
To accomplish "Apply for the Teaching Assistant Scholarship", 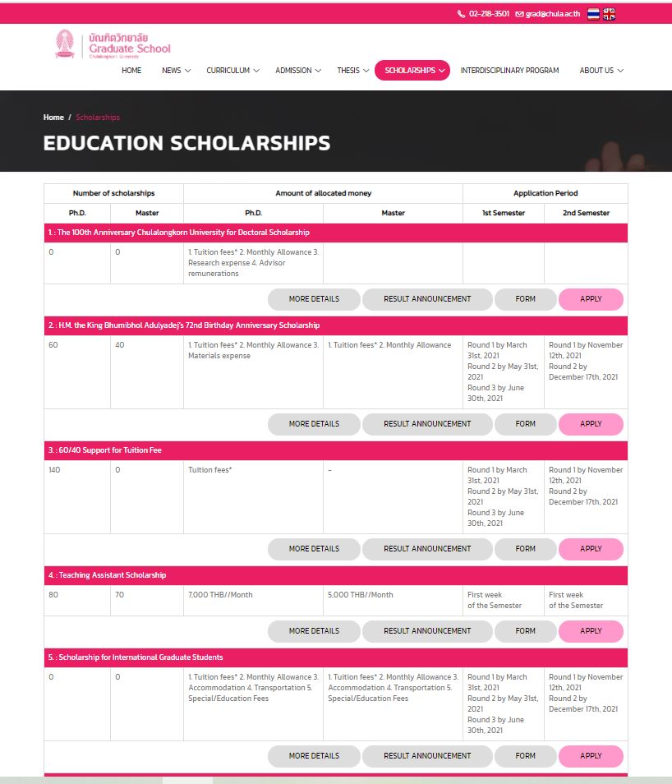I will tap(591, 631).
